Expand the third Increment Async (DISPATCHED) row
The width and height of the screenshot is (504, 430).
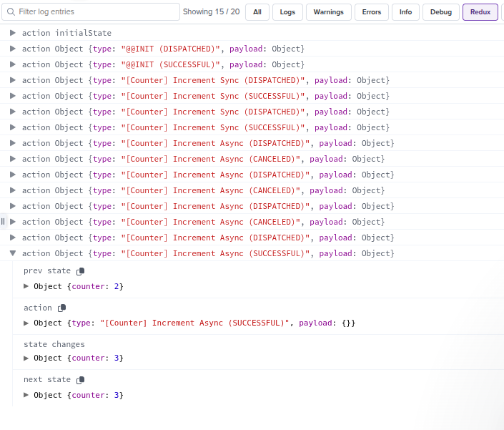[13, 206]
